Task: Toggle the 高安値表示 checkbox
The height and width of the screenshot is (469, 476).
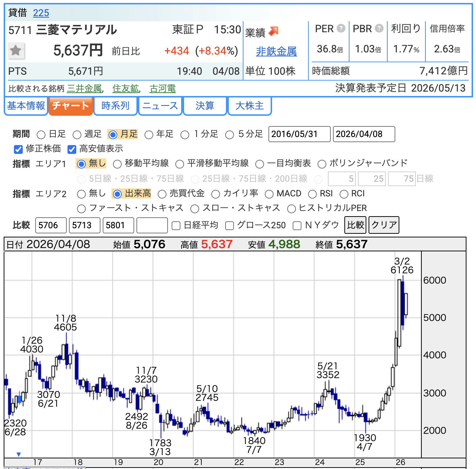Action: point(72,149)
